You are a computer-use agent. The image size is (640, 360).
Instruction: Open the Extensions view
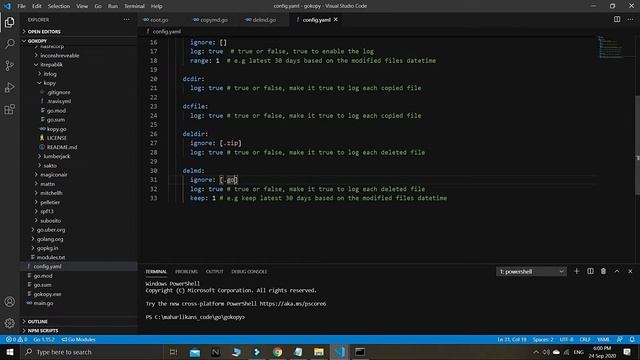[9, 109]
